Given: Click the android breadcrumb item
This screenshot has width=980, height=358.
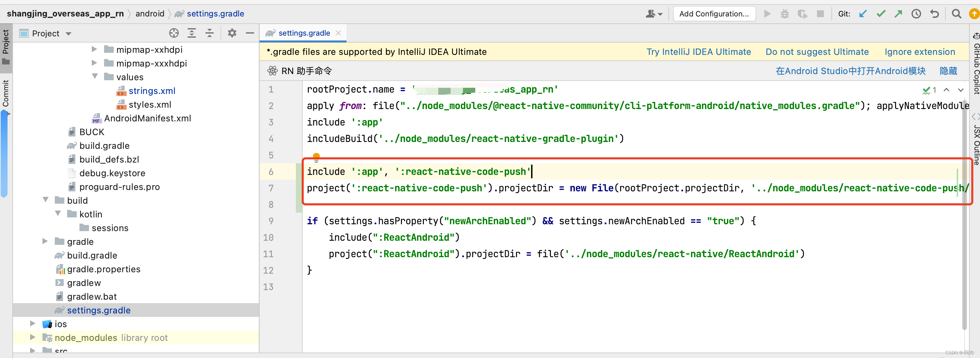Looking at the screenshot, I should [150, 13].
